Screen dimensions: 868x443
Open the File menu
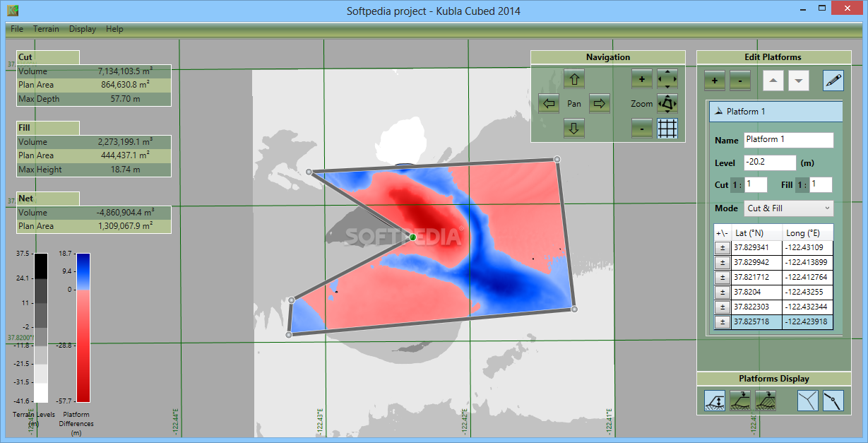coord(17,29)
